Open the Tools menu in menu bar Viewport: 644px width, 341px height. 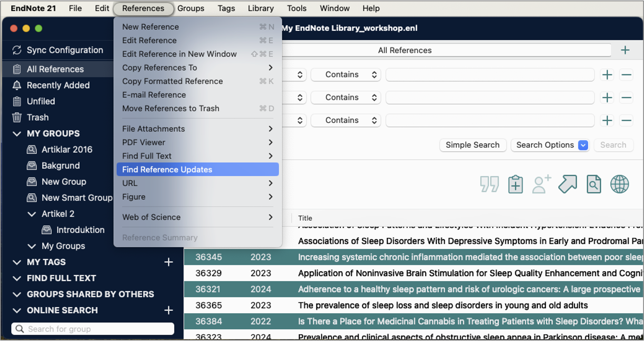coord(297,8)
